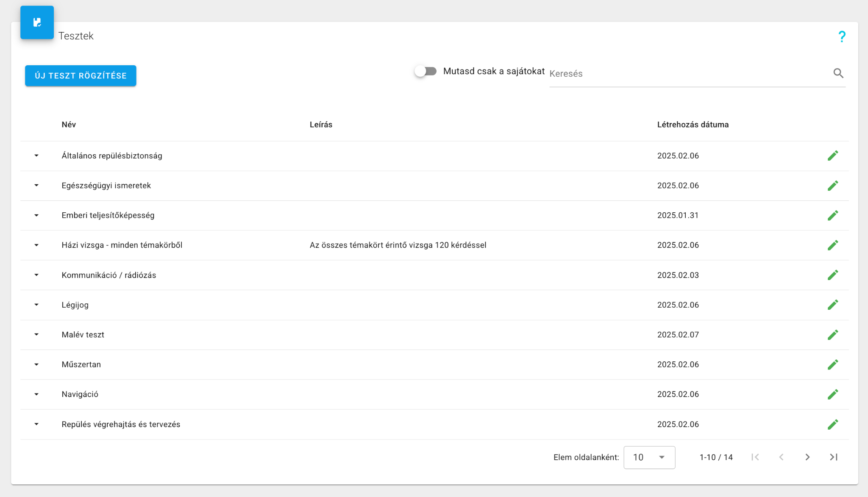Expand the Műszertan row details
The height and width of the screenshot is (497, 868).
pyautogui.click(x=36, y=364)
